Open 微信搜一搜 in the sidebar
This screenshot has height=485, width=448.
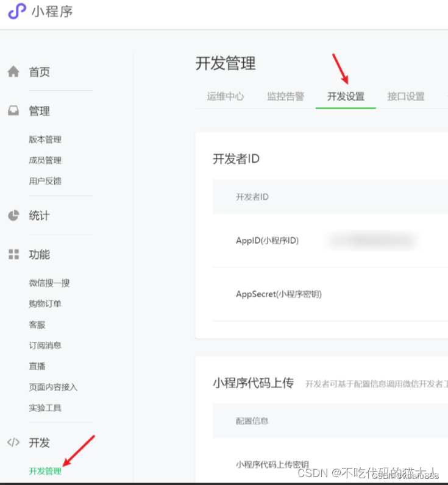coord(49,283)
